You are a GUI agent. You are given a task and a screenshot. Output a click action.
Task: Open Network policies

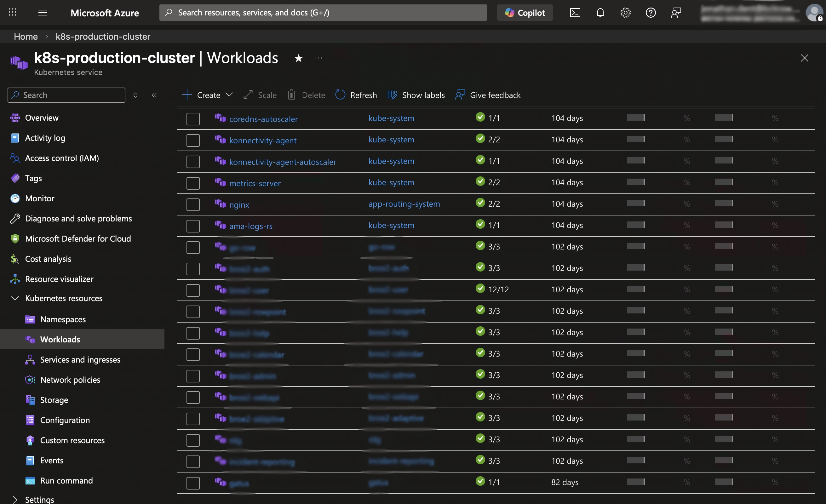(70, 380)
